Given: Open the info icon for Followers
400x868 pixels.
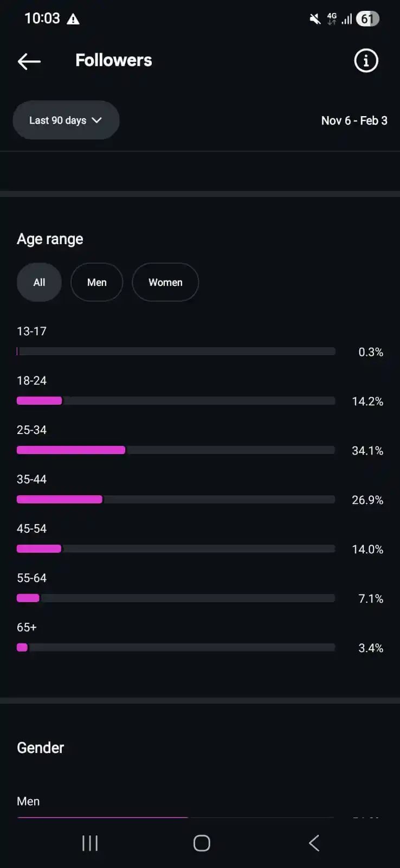Looking at the screenshot, I should click(366, 61).
